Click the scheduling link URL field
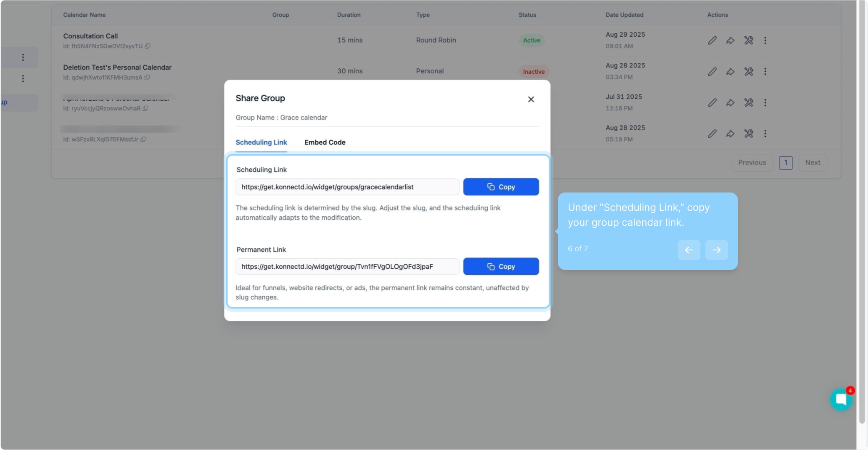Screen dimensions: 868x450 click(347, 187)
